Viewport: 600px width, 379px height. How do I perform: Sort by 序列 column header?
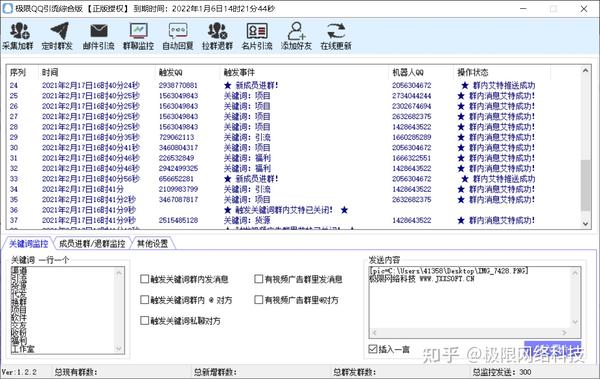pos(22,72)
